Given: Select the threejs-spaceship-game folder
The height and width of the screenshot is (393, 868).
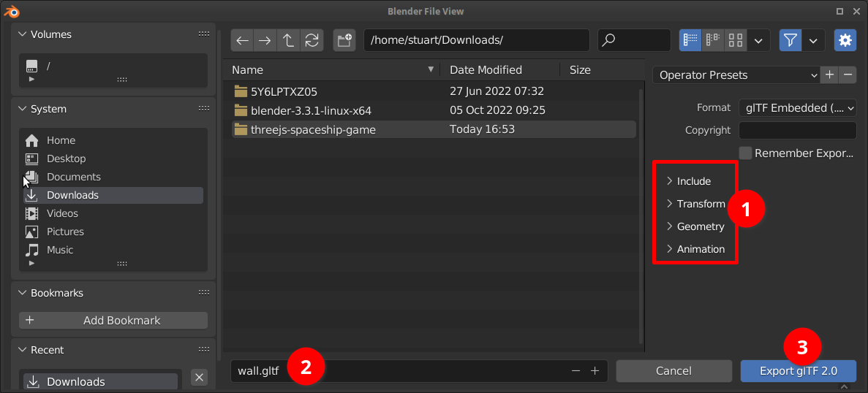Looking at the screenshot, I should click(x=434, y=130).
